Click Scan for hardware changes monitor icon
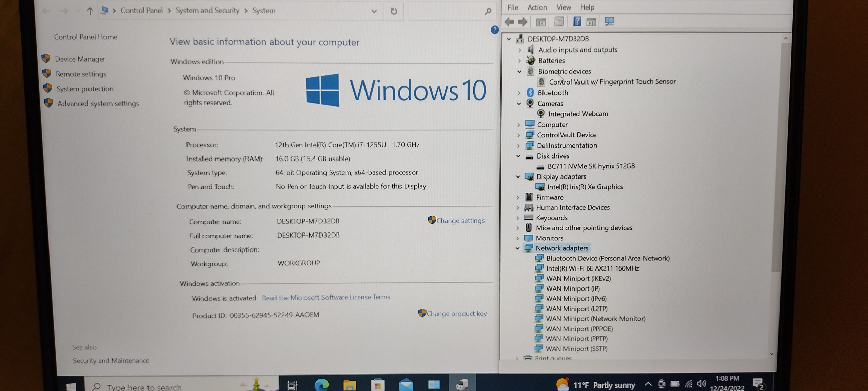868x391 pixels. 609,22
